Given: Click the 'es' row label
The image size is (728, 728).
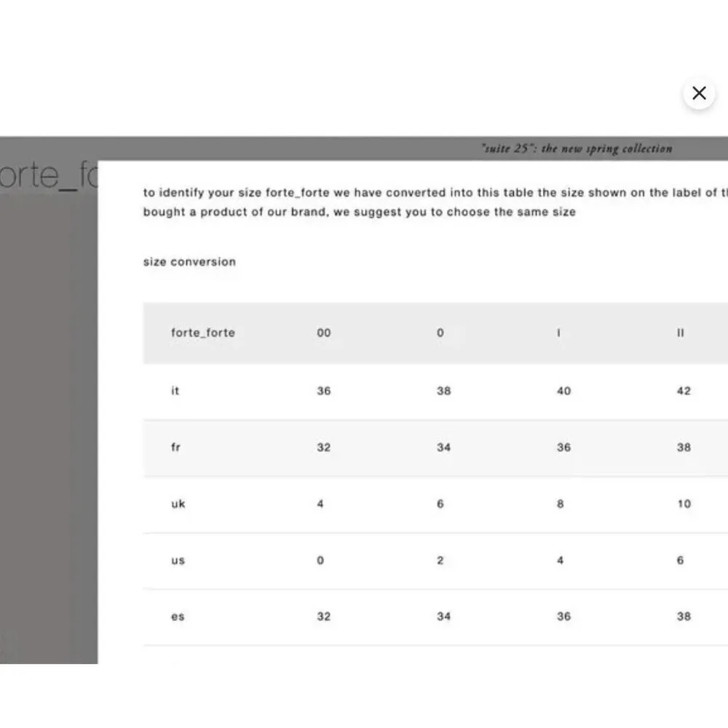Looking at the screenshot, I should 178,617.
